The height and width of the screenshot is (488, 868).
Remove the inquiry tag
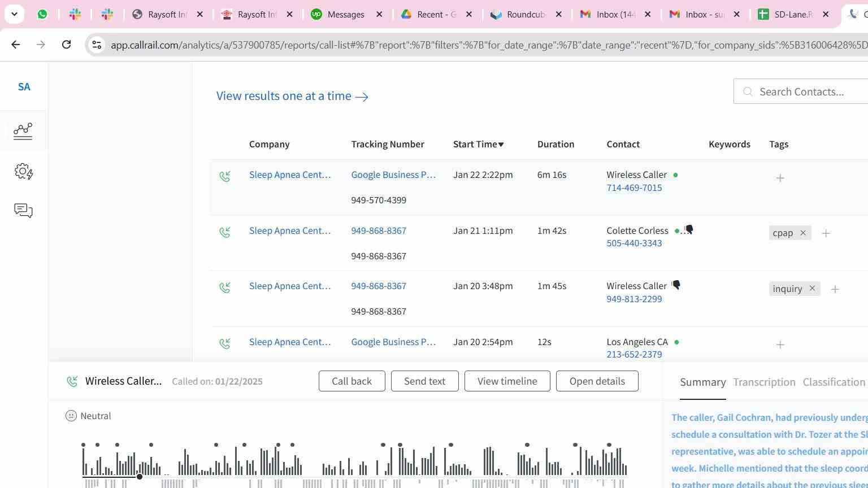[812, 289]
